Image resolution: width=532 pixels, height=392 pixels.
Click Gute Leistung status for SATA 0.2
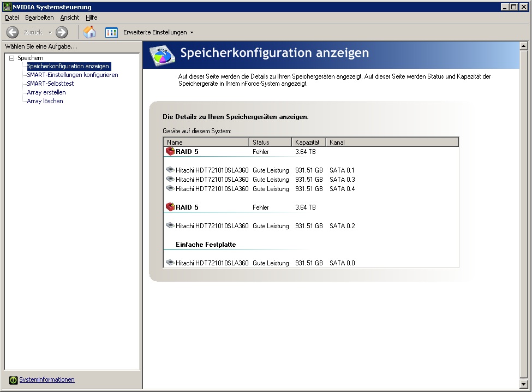(x=271, y=226)
